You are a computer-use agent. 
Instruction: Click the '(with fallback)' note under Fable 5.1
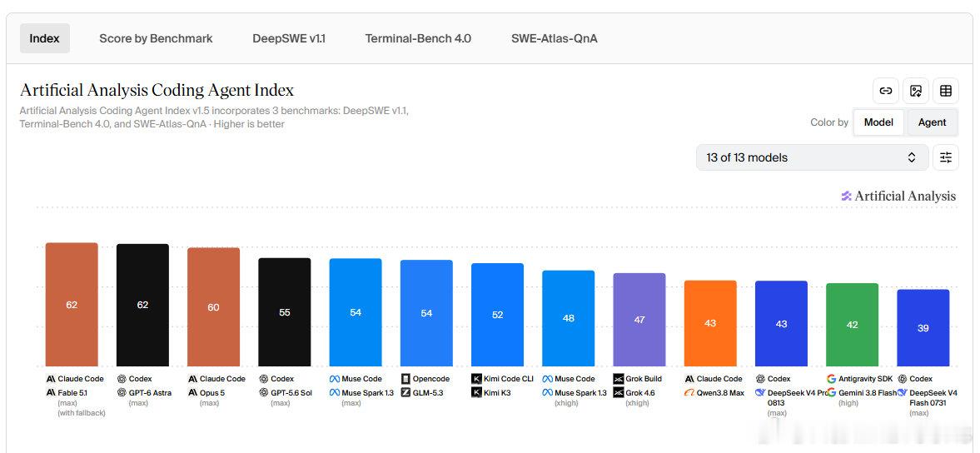pyautogui.click(x=82, y=413)
